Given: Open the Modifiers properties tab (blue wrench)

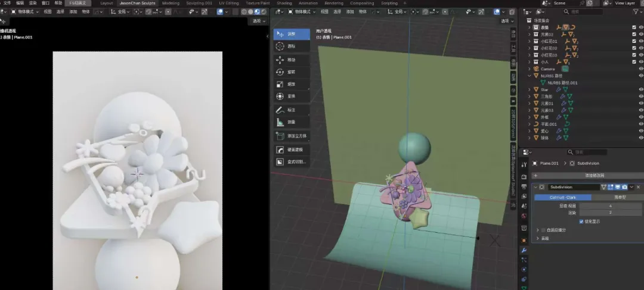Looking at the screenshot, I should [x=524, y=250].
